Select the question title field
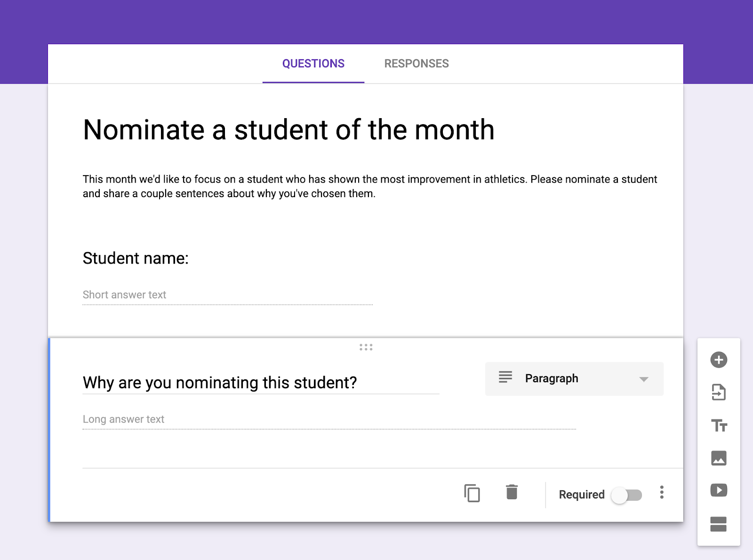Viewport: 753px width, 560px height. coord(219,383)
